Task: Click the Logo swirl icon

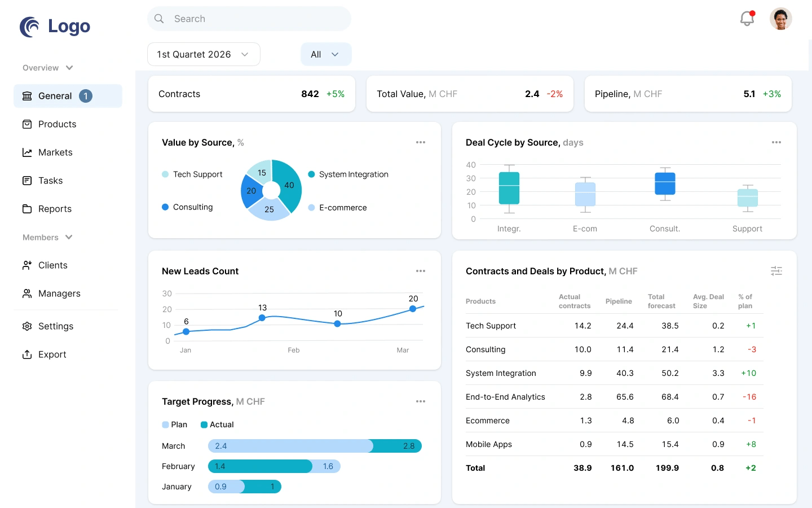Action: 29,27
